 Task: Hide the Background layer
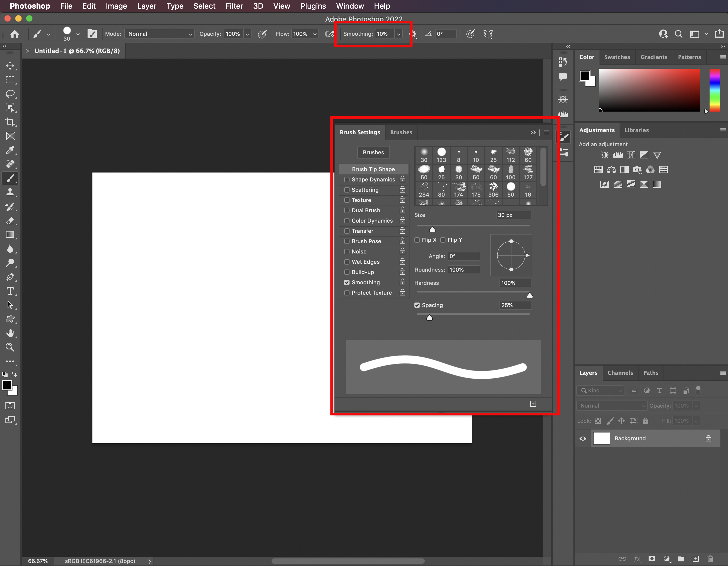tap(582, 438)
